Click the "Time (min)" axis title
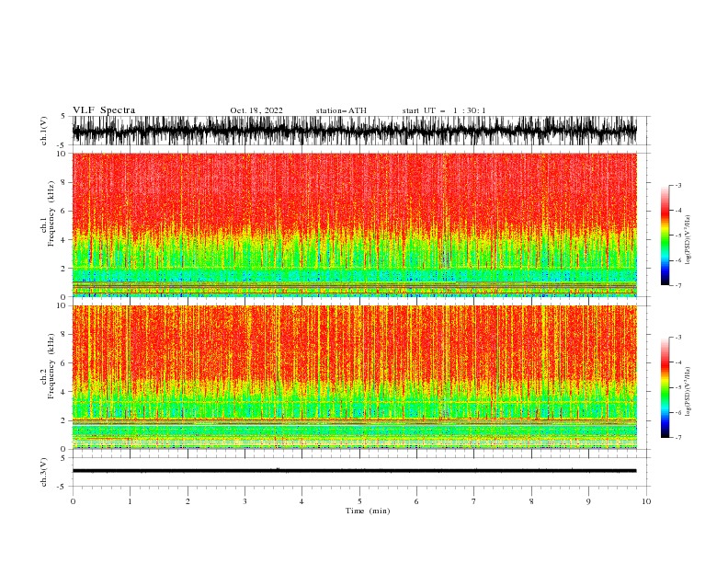Viewport: 728px width, 563px height. click(368, 511)
